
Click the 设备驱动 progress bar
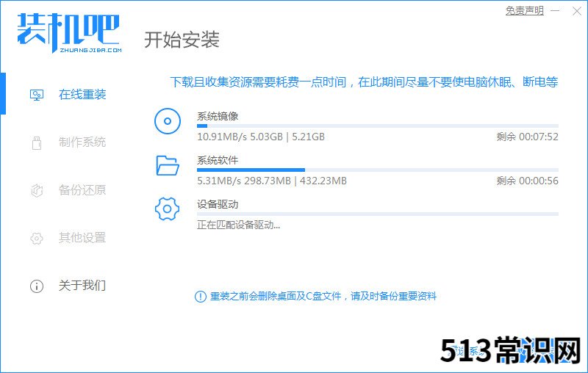click(378, 214)
